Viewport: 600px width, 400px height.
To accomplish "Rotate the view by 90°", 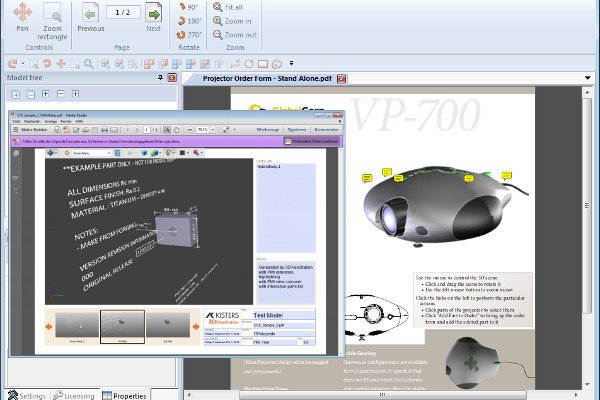I will click(x=189, y=7).
